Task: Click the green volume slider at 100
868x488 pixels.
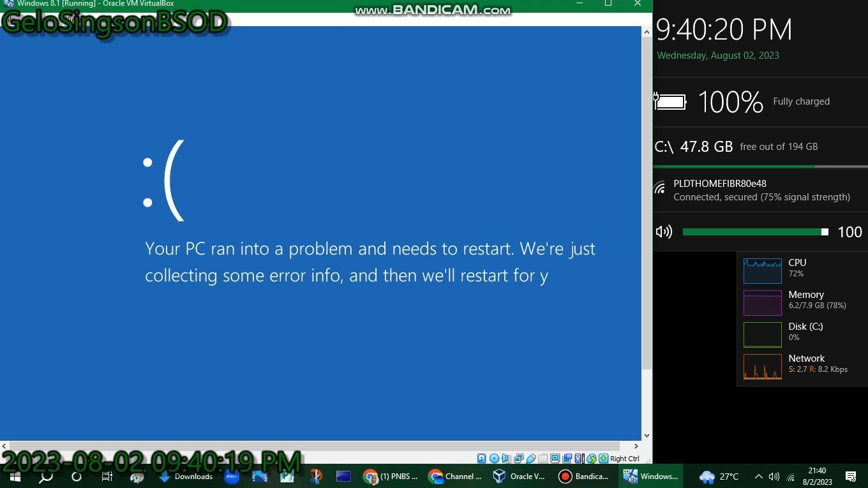Action: pos(756,232)
